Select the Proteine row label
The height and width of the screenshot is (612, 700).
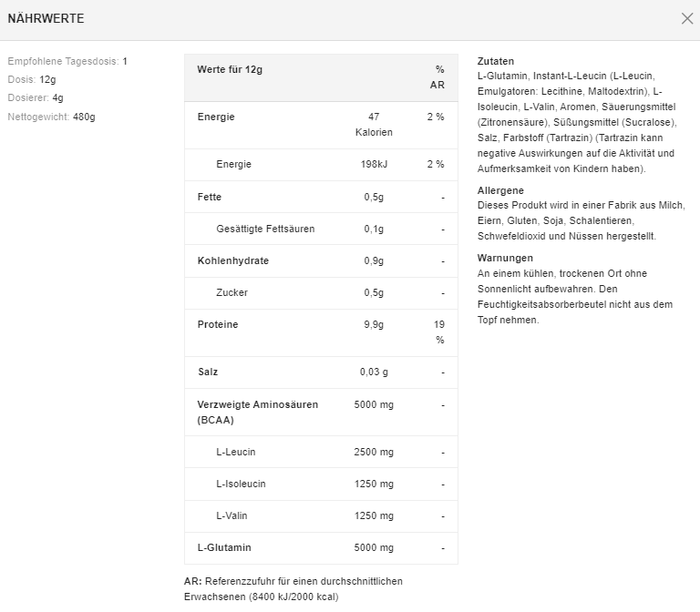[x=218, y=324]
